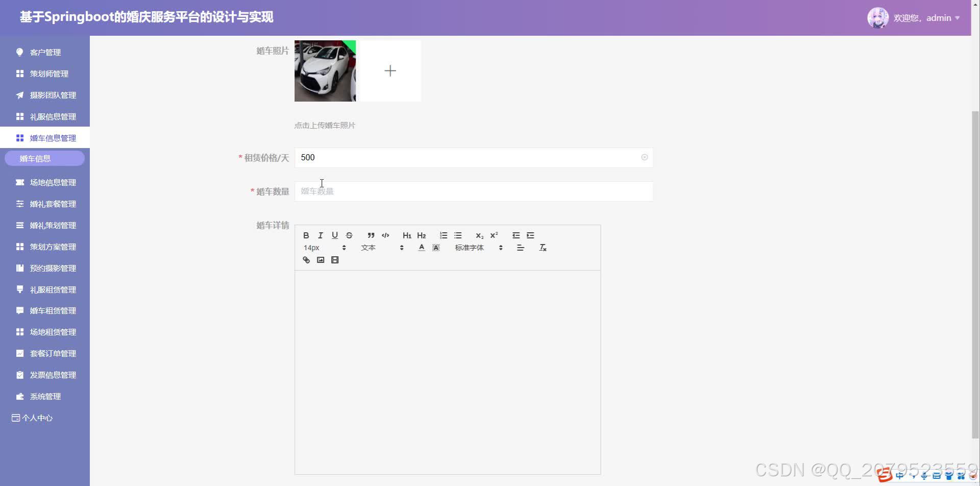This screenshot has height=486, width=980.
Task: Toggle bold formatting in the editor
Action: (x=306, y=235)
